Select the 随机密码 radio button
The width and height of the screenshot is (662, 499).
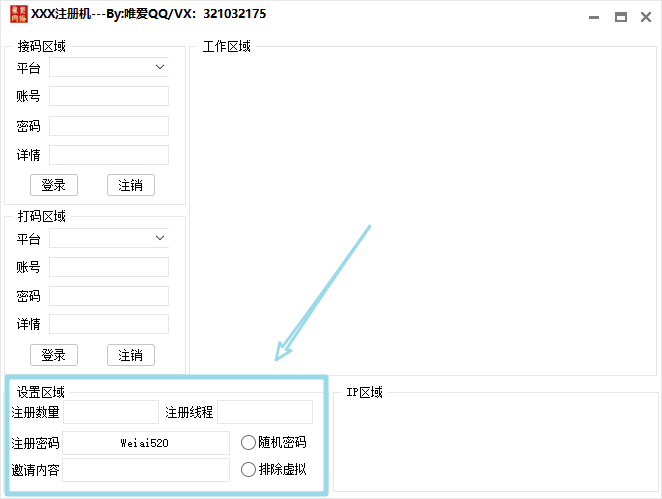coord(248,442)
